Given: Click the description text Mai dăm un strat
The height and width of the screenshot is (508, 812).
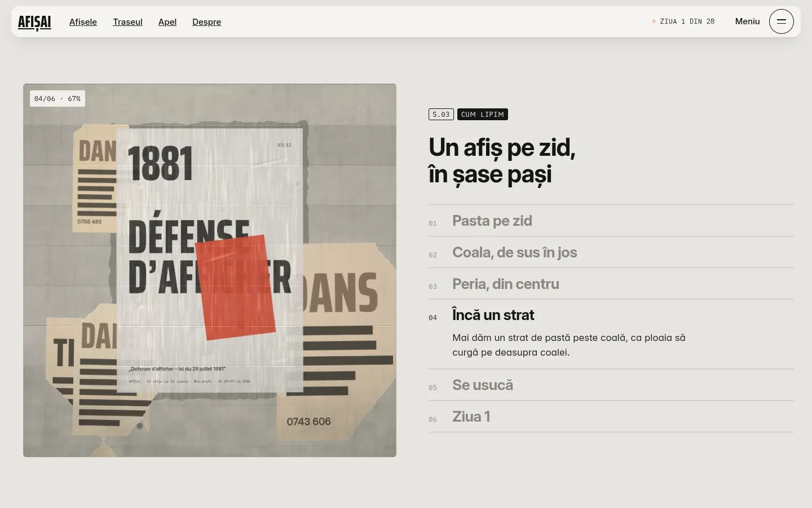Looking at the screenshot, I should coord(568,345).
